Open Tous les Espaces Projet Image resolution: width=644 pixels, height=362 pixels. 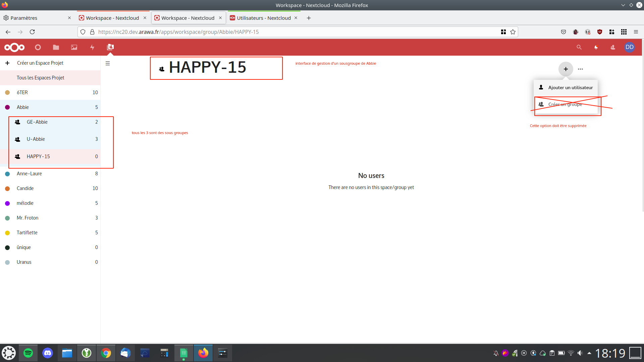coord(40,78)
